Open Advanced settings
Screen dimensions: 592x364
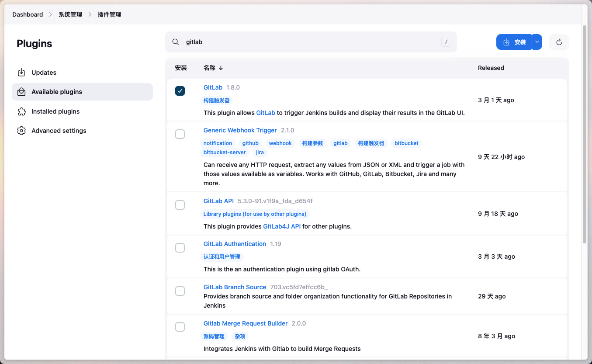point(82,131)
